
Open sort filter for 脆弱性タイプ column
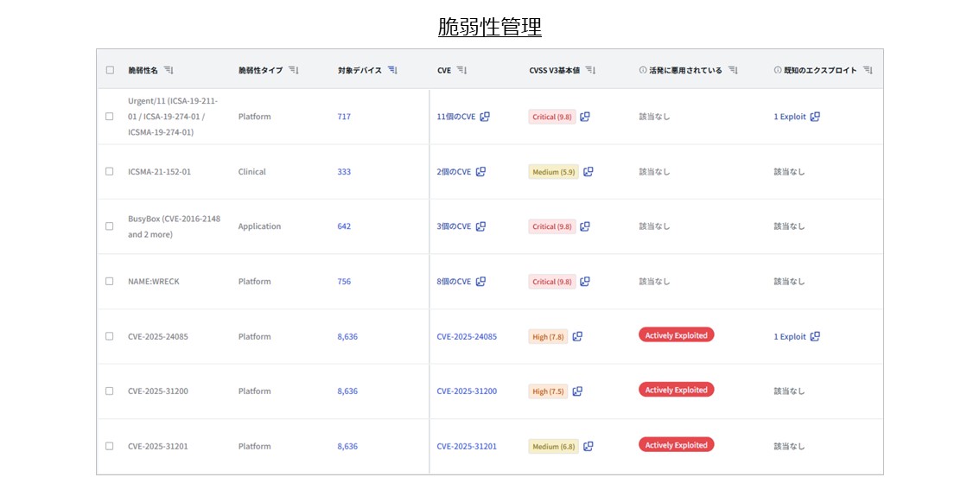[x=294, y=70]
